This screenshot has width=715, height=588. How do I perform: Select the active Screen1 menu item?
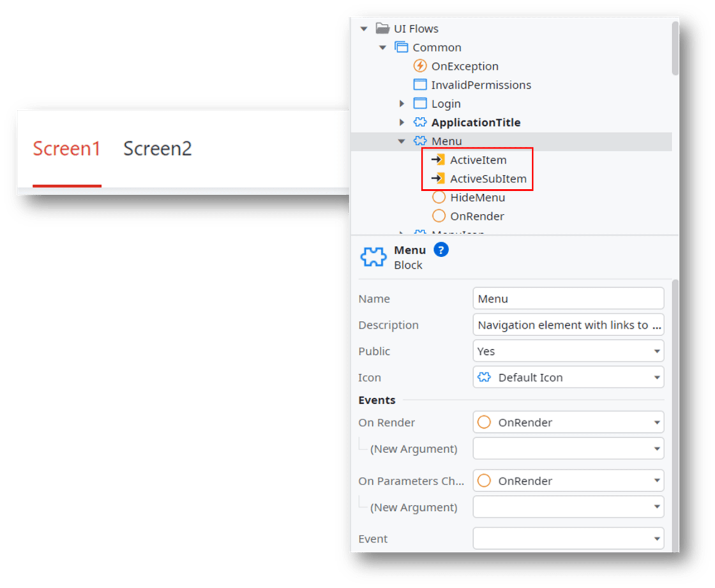pyautogui.click(x=67, y=148)
